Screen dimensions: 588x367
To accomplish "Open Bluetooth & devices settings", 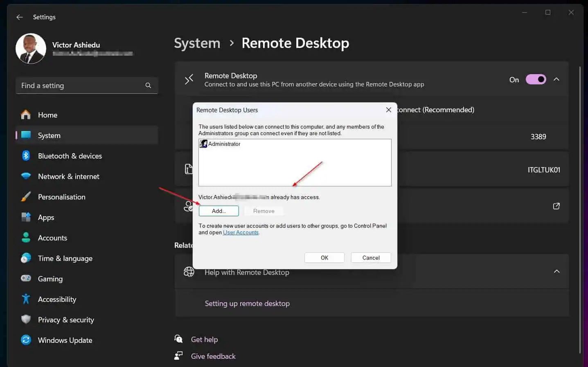I will [87, 156].
